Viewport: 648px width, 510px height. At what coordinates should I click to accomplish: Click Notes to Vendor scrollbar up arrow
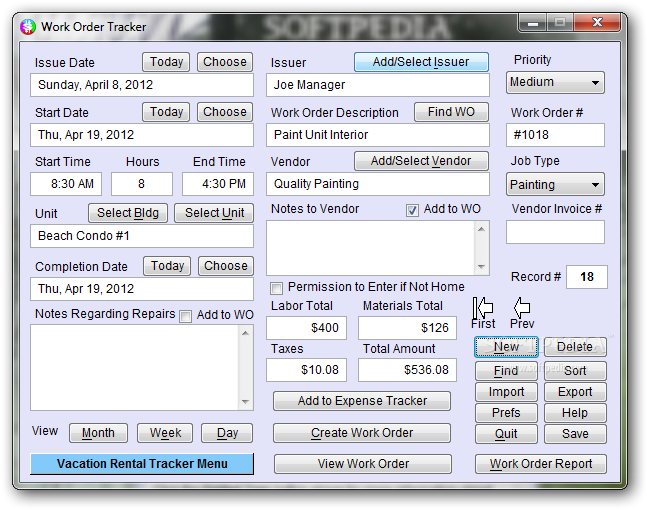coord(481,229)
